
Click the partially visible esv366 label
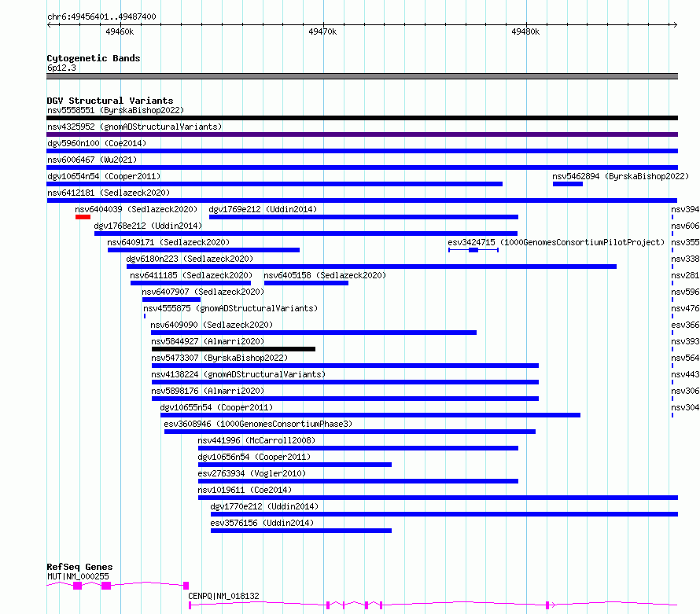[685, 325]
